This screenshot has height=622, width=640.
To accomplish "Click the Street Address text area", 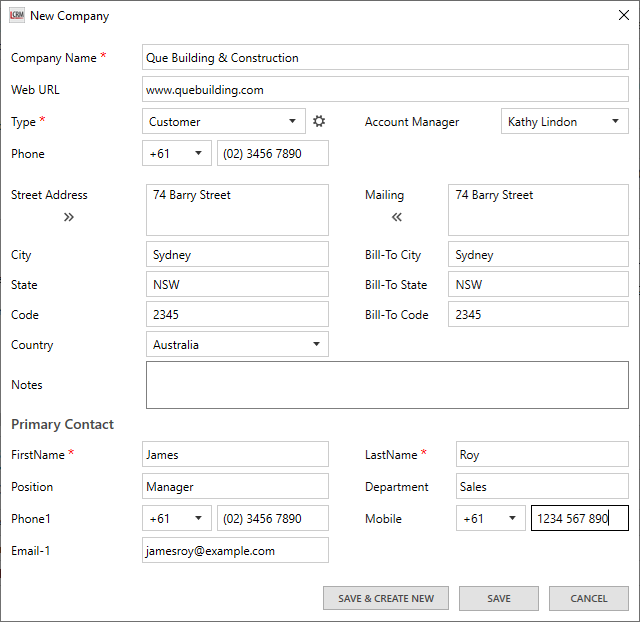I will (237, 210).
